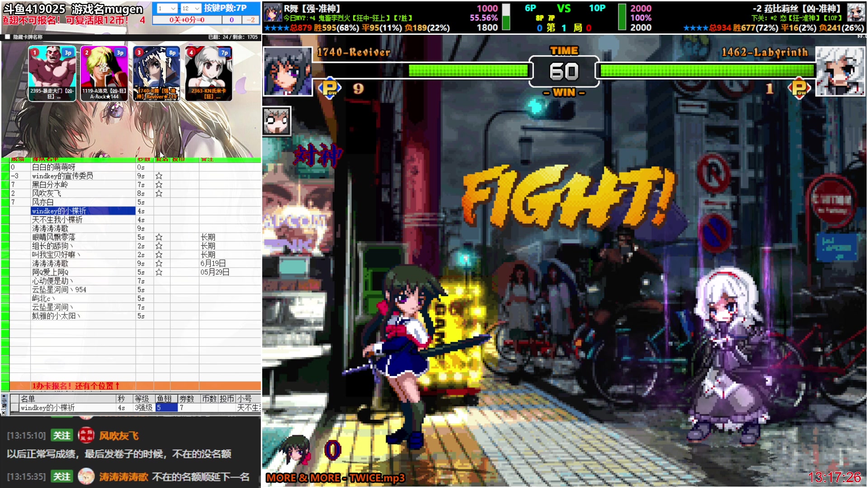Click the field showing -2
Viewport: 868px width, 488px height.
pos(250,20)
